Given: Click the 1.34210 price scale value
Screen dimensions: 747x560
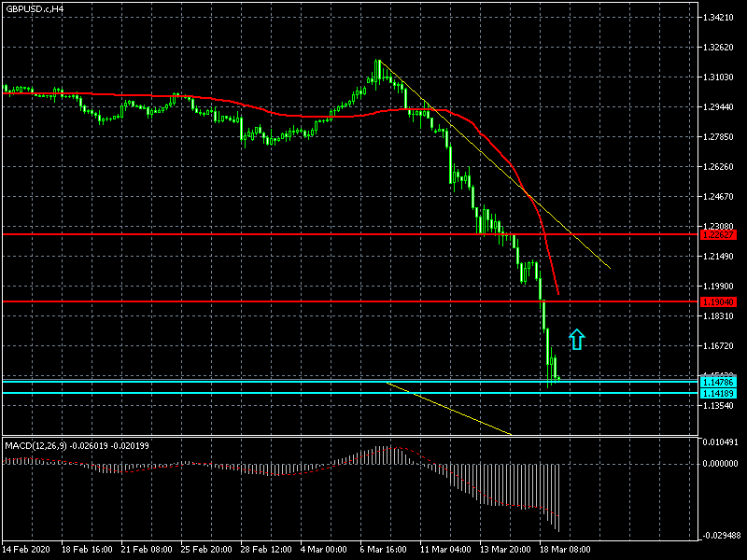Looking at the screenshot, I should coord(719,18).
